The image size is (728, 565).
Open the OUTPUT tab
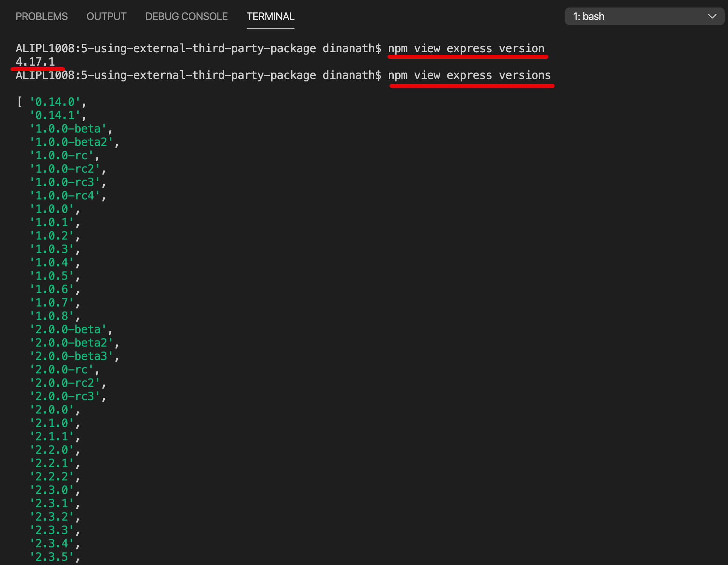click(x=106, y=16)
